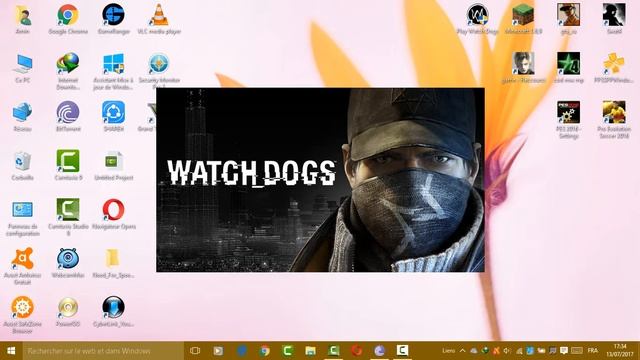Open the VLC media player shortcut
640x360 pixels.
159,19
